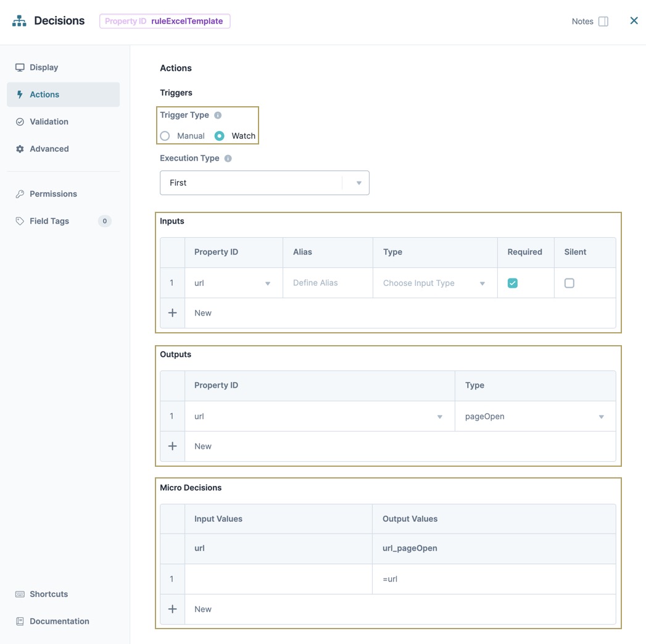Open Outputs Property ID dropdown showing url
Viewport: 646px width, 644px height.
tap(320, 416)
